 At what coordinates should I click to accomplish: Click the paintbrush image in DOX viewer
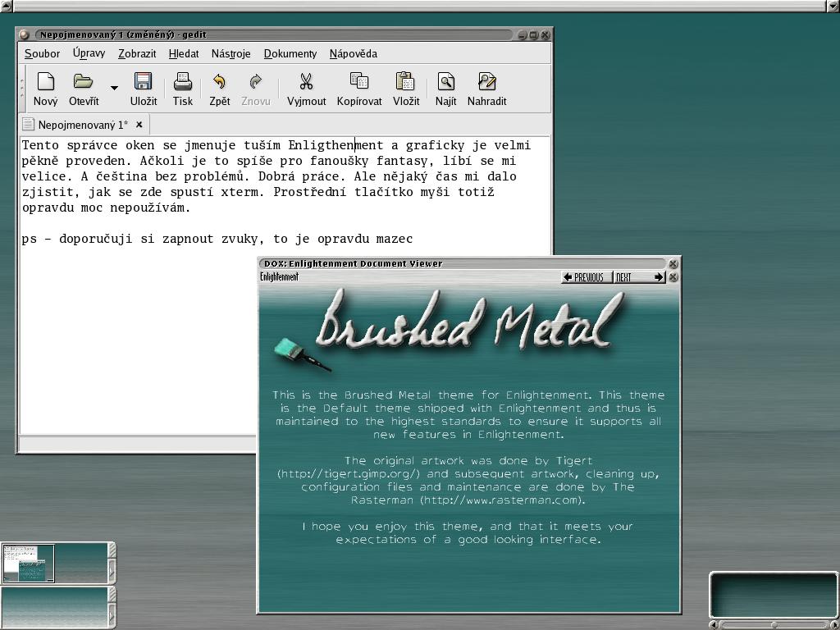tap(303, 354)
